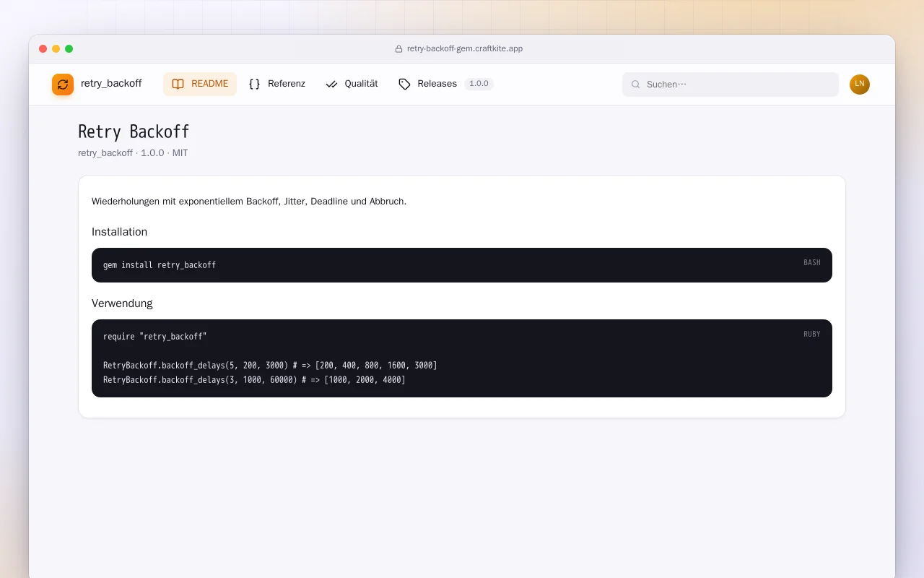Click the subtitle retry_backoff · 1.0.0 · MIT
Screen dimensions: 924x578
tap(133, 153)
